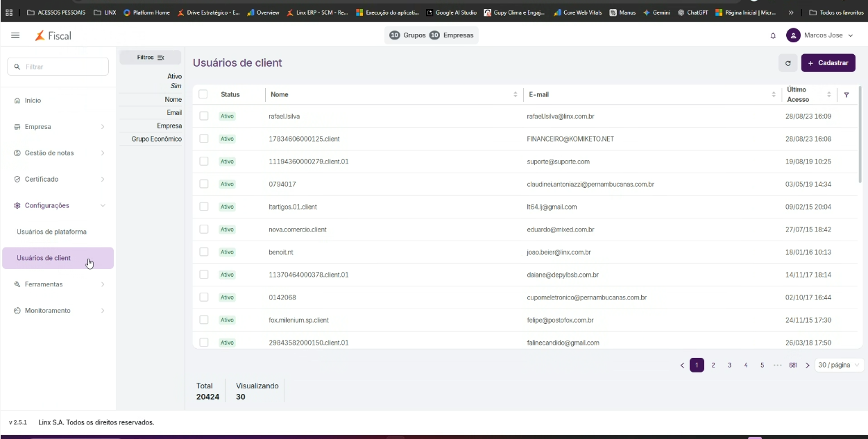
Task: Open the Email filter option
Action: point(174,112)
